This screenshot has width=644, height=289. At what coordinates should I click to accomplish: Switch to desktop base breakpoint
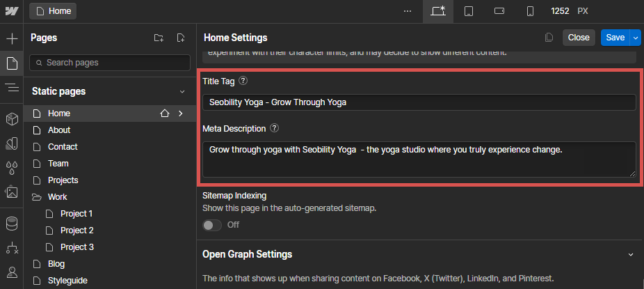click(x=438, y=11)
